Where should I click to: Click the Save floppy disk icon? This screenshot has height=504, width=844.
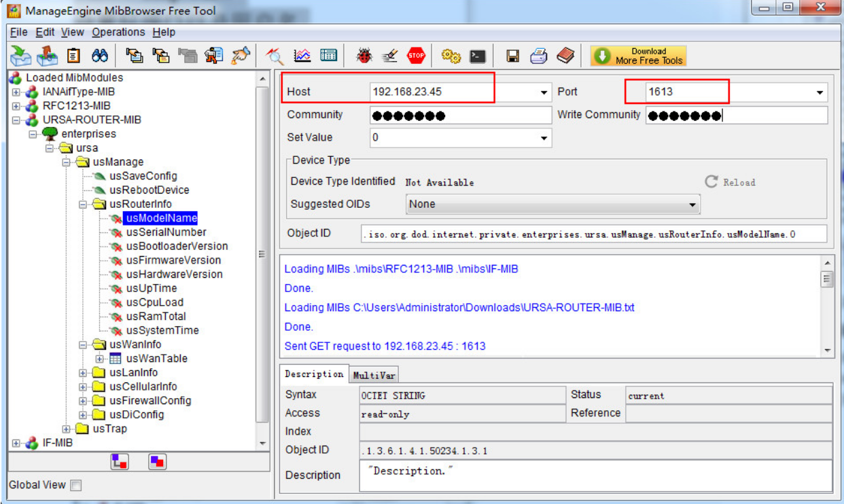coord(513,56)
